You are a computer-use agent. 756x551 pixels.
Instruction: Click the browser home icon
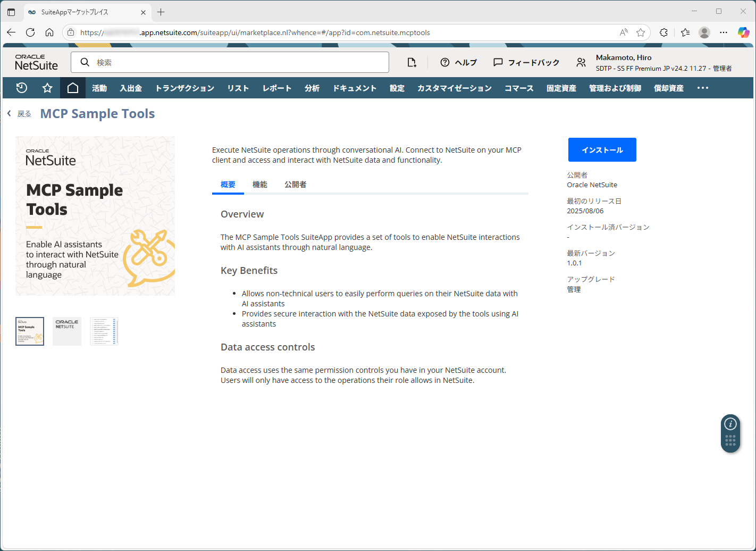[49, 32]
